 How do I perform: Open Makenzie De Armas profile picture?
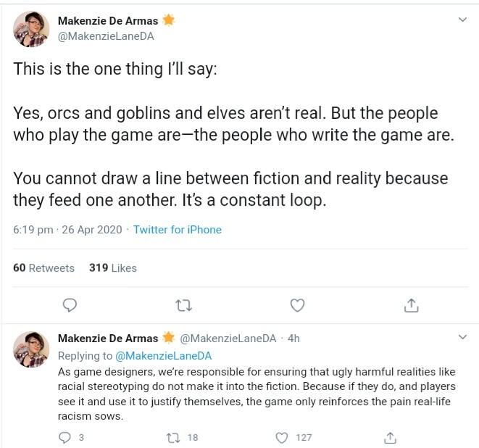tap(31, 29)
